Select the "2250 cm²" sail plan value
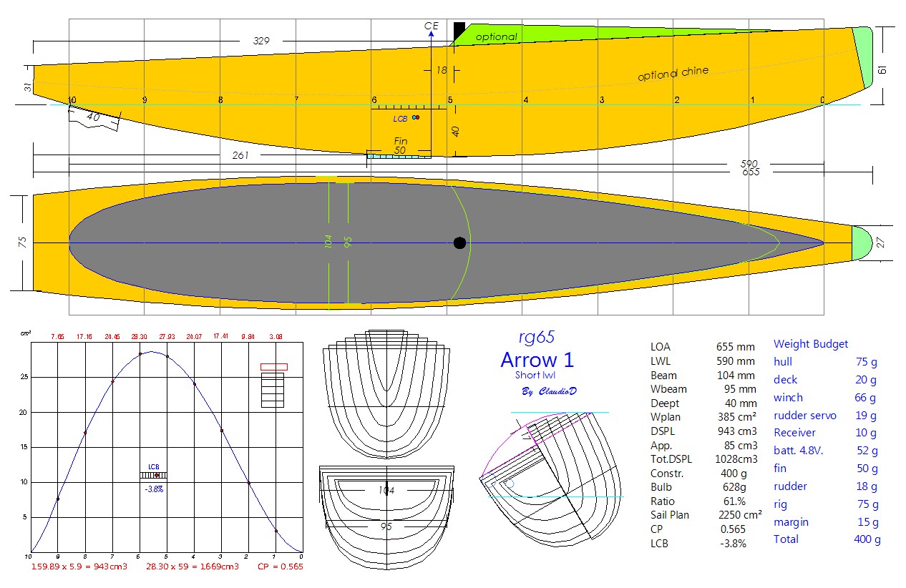 (x=739, y=515)
